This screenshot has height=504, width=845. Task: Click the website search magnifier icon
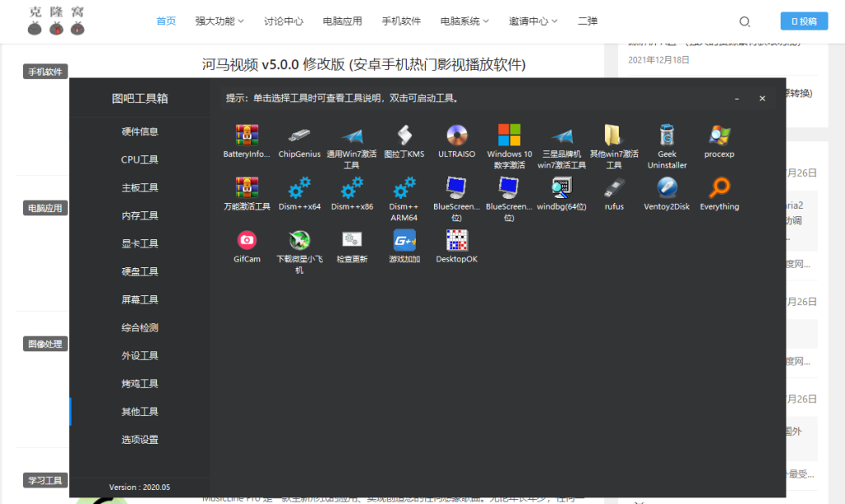click(x=744, y=21)
